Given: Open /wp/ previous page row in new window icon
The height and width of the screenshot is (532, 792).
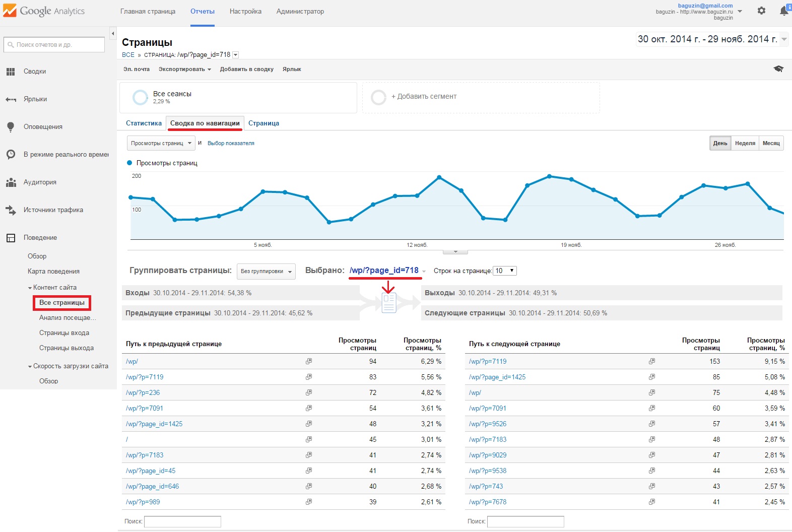Looking at the screenshot, I should tap(309, 361).
